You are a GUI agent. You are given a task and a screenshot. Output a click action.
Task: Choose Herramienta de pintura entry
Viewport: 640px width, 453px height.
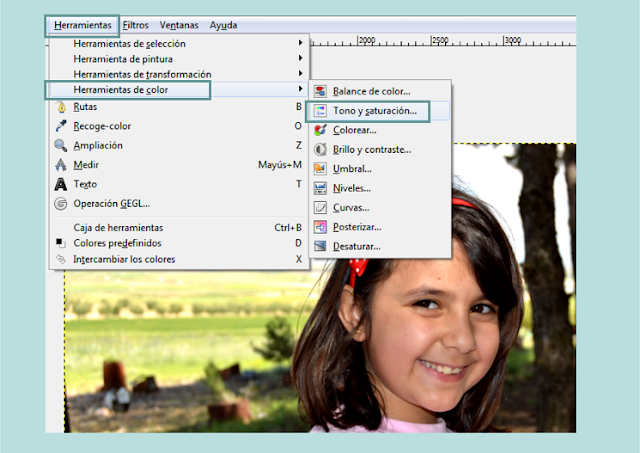pos(178,59)
